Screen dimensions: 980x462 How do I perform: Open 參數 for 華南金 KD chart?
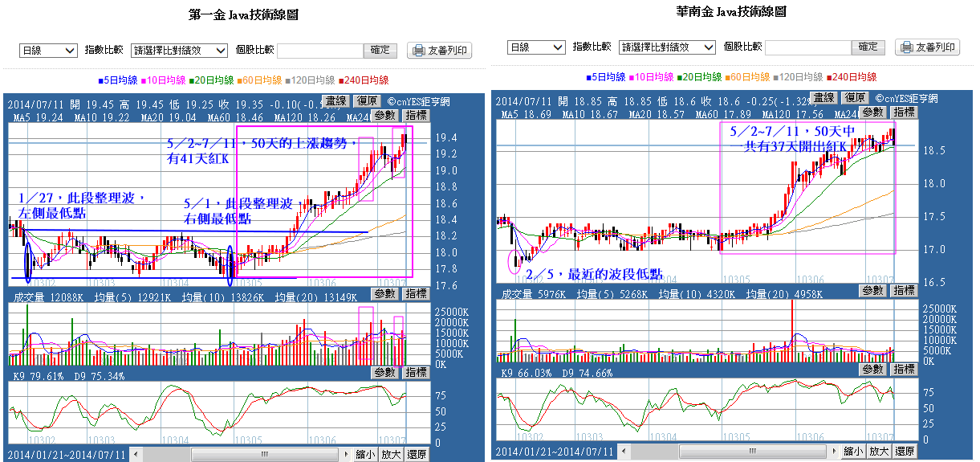(873, 369)
